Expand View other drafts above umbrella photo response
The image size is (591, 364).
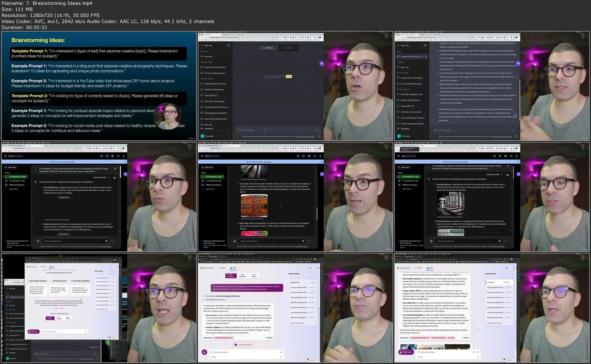pos(494,175)
